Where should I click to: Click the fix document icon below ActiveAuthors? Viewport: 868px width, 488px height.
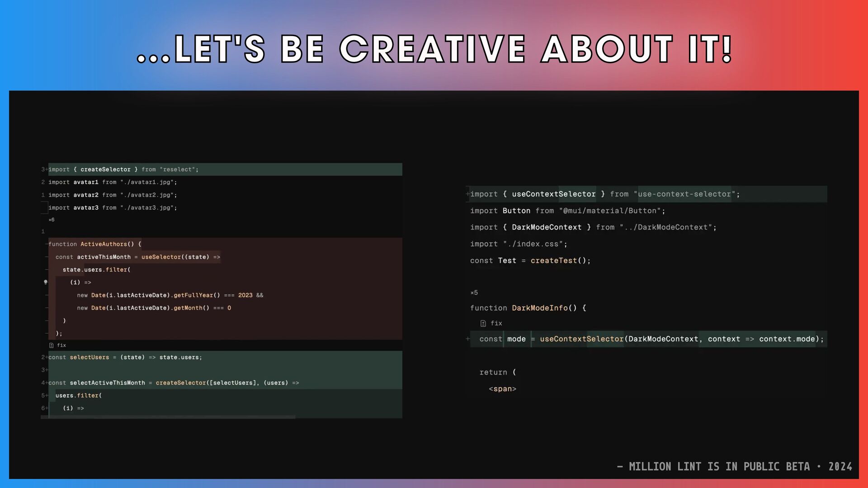pyautogui.click(x=52, y=345)
